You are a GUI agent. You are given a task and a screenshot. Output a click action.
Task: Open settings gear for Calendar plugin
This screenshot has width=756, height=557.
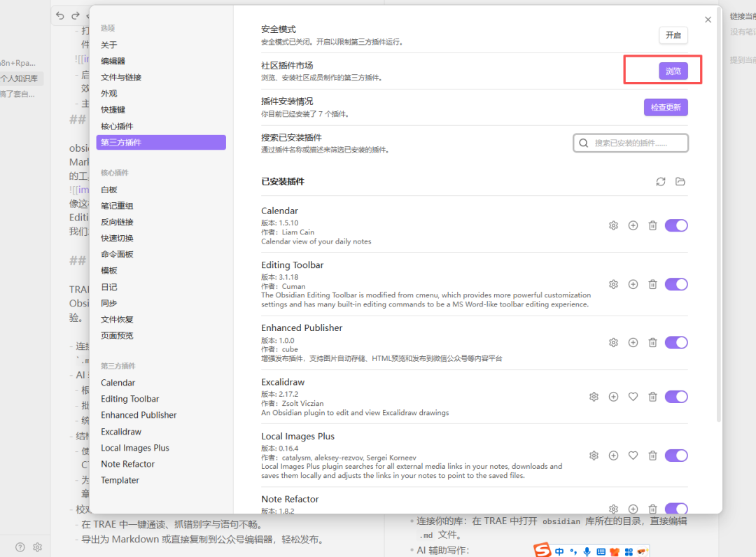[x=613, y=225]
